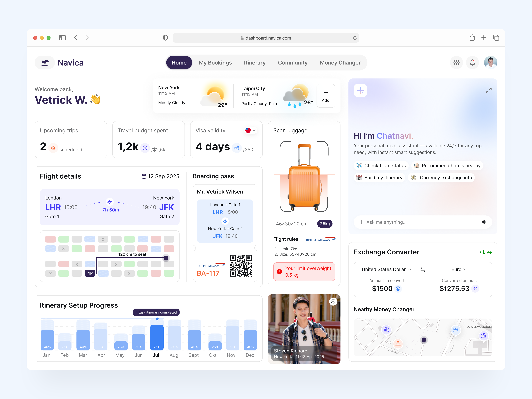
Task: Select an available green seat on the seat map
Action: click(x=64, y=239)
